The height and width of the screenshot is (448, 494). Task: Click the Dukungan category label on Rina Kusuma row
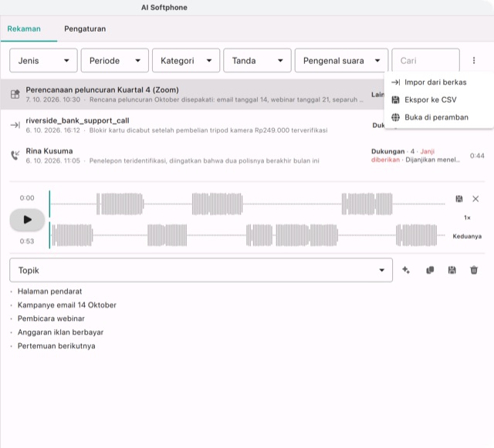click(x=387, y=151)
